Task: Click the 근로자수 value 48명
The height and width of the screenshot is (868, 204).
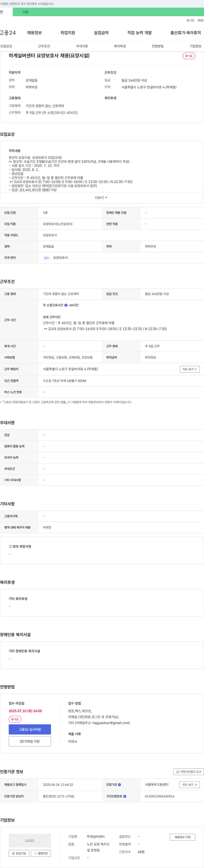Action: point(141,852)
